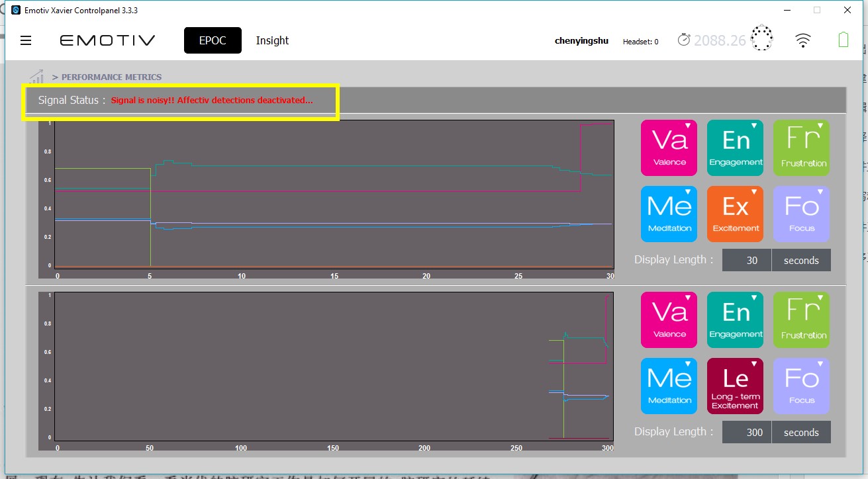The height and width of the screenshot is (479, 868).
Task: Select the bottom chart Focus tile
Action: (801, 386)
